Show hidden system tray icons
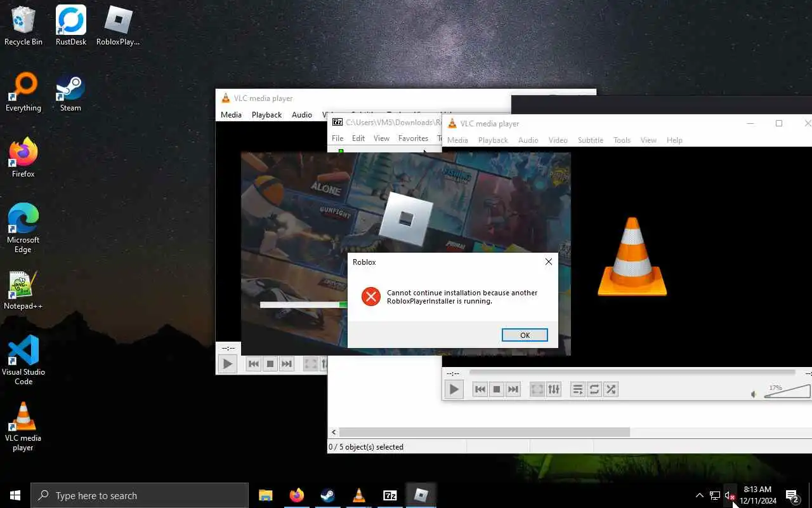This screenshot has width=812, height=508. click(700, 495)
